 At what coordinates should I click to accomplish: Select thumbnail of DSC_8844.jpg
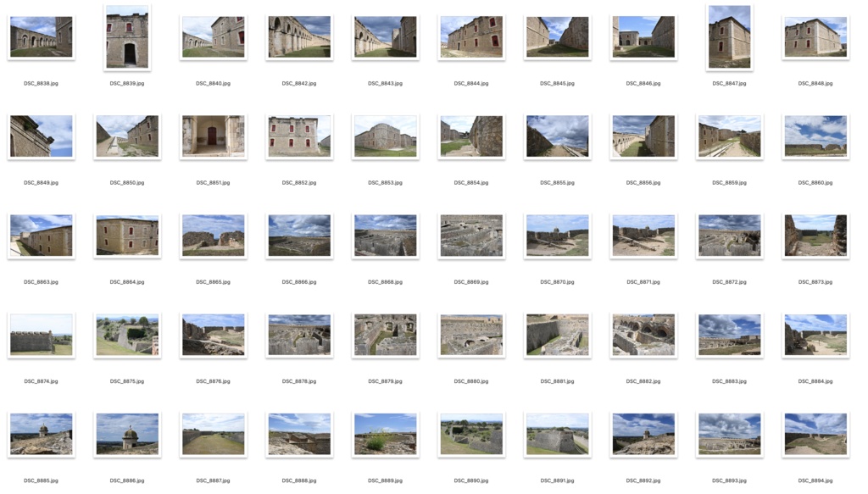click(x=471, y=37)
